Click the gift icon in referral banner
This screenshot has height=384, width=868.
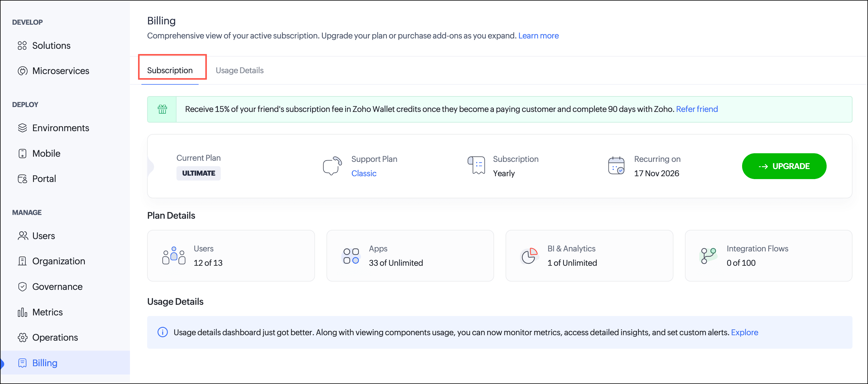coord(162,109)
